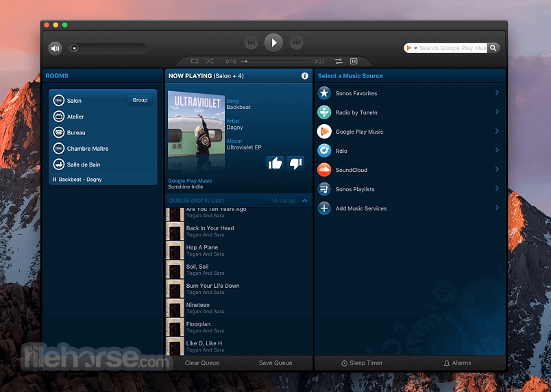Collapse the Queue panel chevron

(305, 201)
